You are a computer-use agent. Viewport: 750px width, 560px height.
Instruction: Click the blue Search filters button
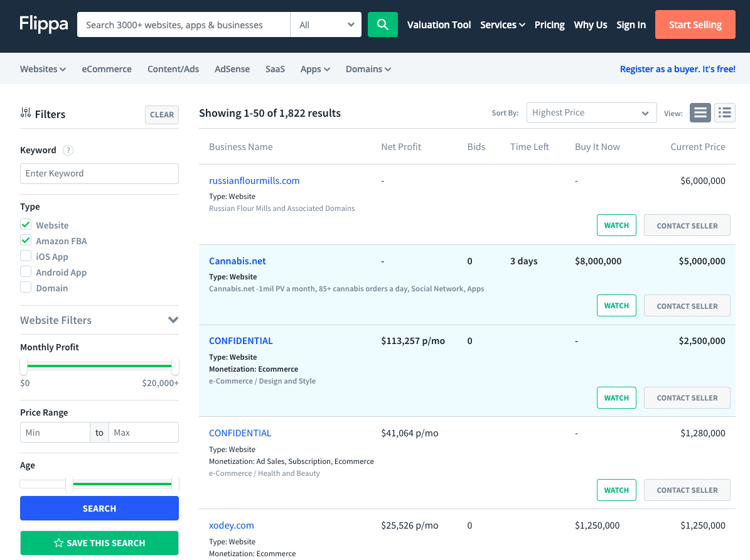click(100, 509)
